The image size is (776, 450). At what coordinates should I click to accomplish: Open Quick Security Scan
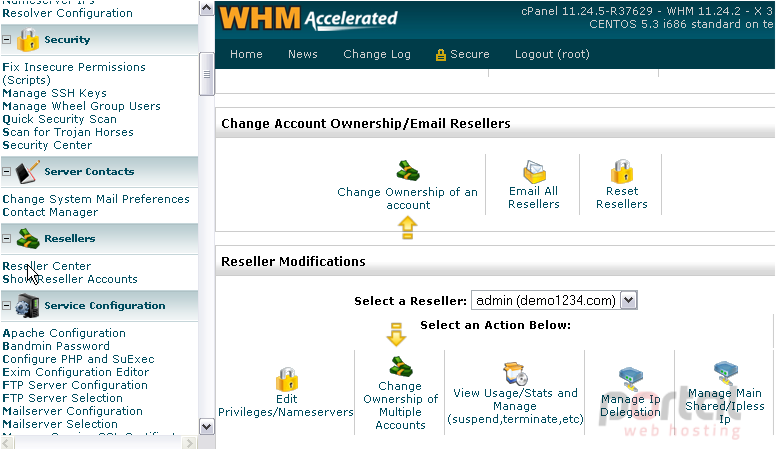(x=59, y=119)
